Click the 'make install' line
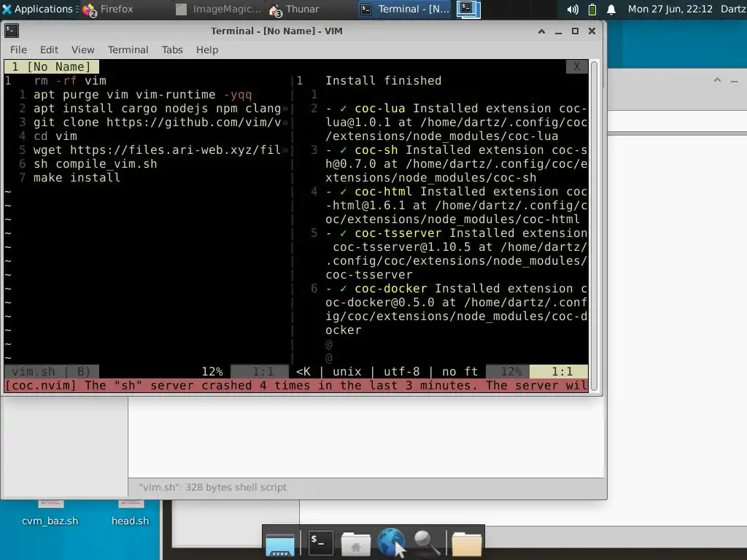The width and height of the screenshot is (747, 560). click(x=77, y=177)
